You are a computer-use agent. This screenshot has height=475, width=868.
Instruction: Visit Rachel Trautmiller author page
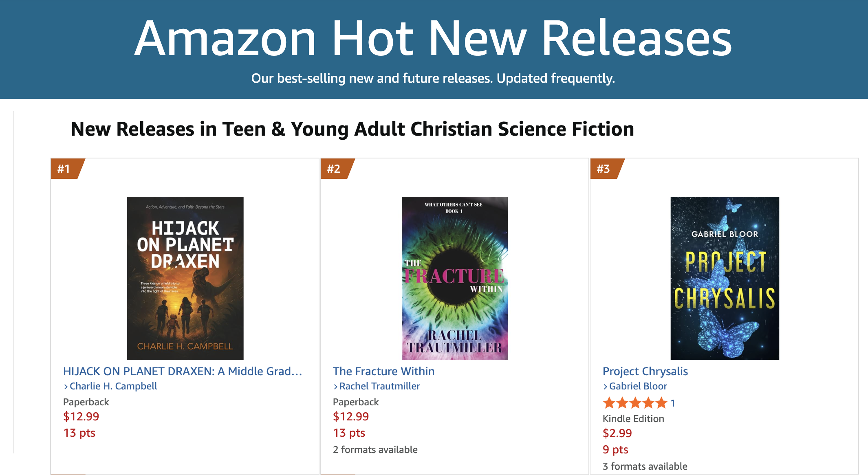[x=379, y=386]
